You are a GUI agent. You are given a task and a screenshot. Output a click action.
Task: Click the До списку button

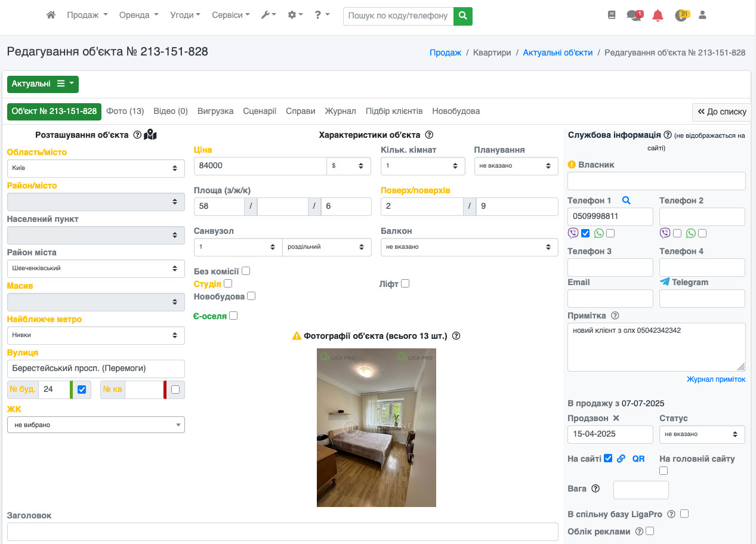[x=721, y=112]
